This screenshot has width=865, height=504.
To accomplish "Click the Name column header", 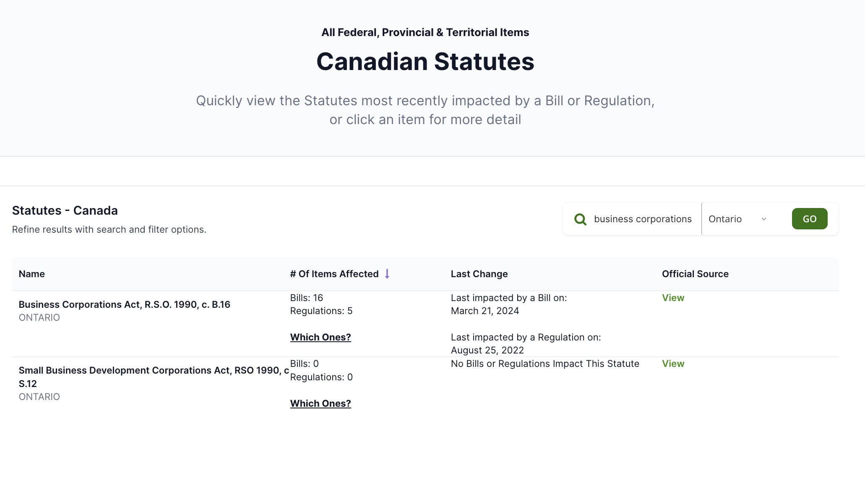I will click(32, 274).
